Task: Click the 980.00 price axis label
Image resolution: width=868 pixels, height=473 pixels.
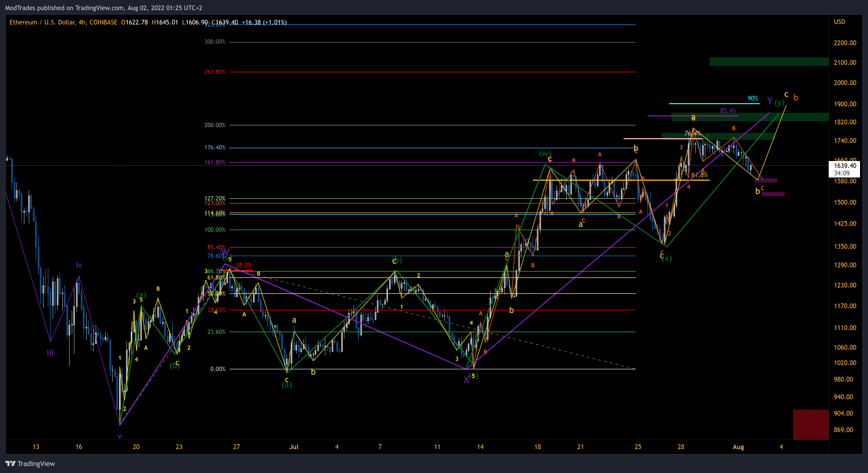Action: [x=844, y=379]
